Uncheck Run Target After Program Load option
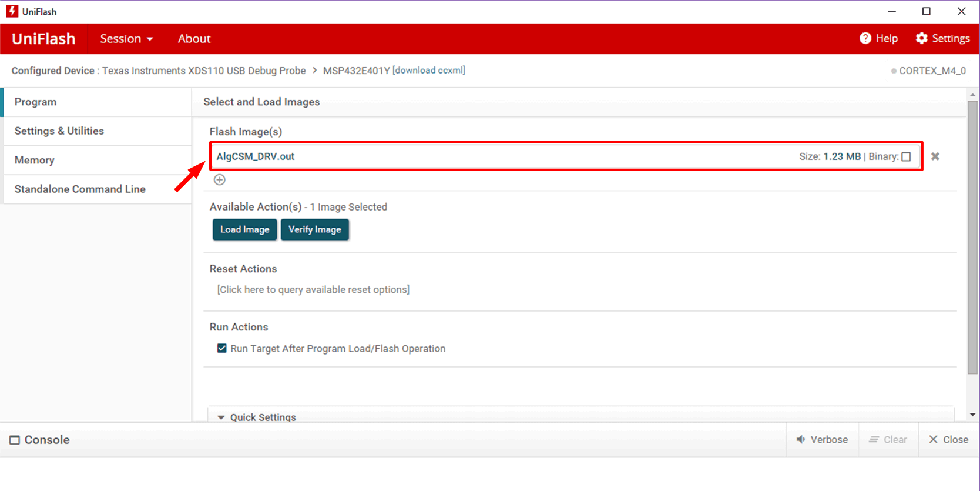 point(221,348)
